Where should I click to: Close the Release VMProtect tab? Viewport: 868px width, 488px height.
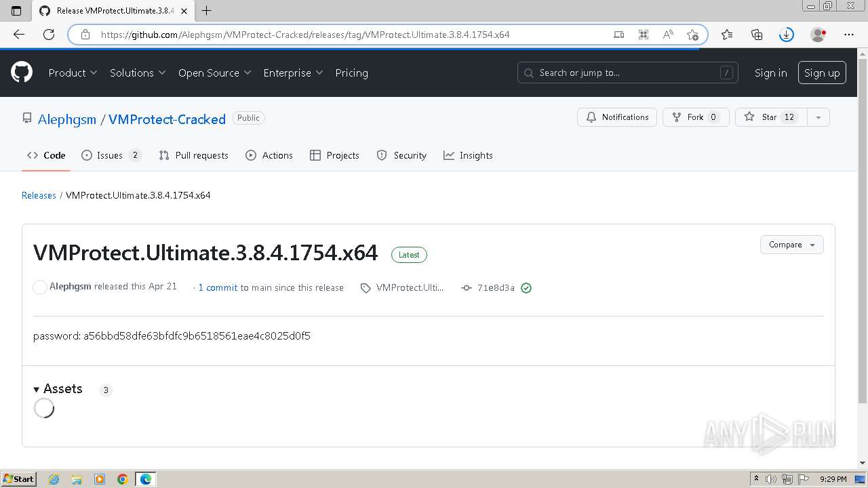pos(184,11)
